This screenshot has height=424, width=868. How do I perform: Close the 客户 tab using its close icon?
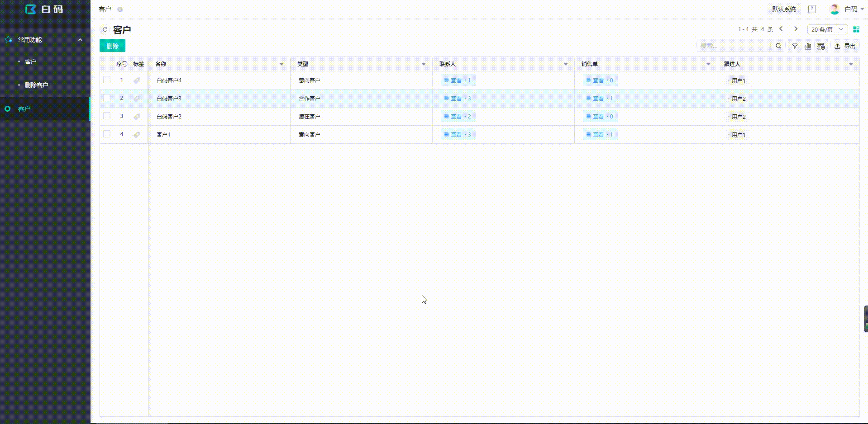click(120, 9)
